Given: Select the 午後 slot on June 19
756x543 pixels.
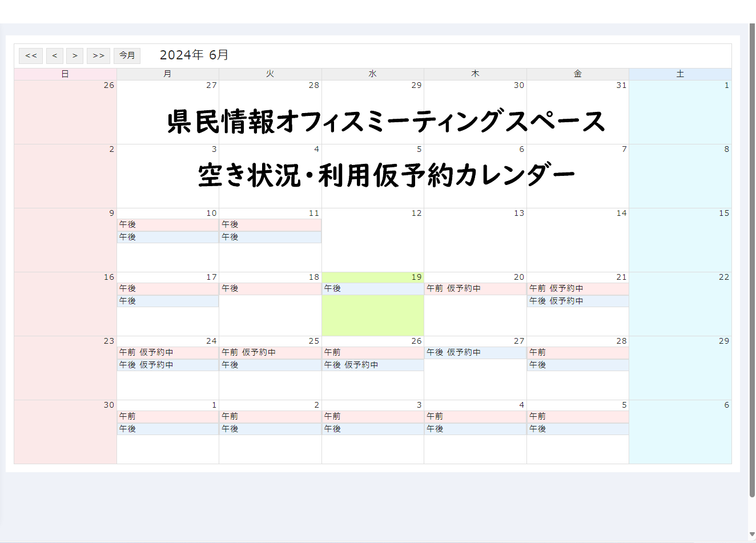Looking at the screenshot, I should click(373, 289).
